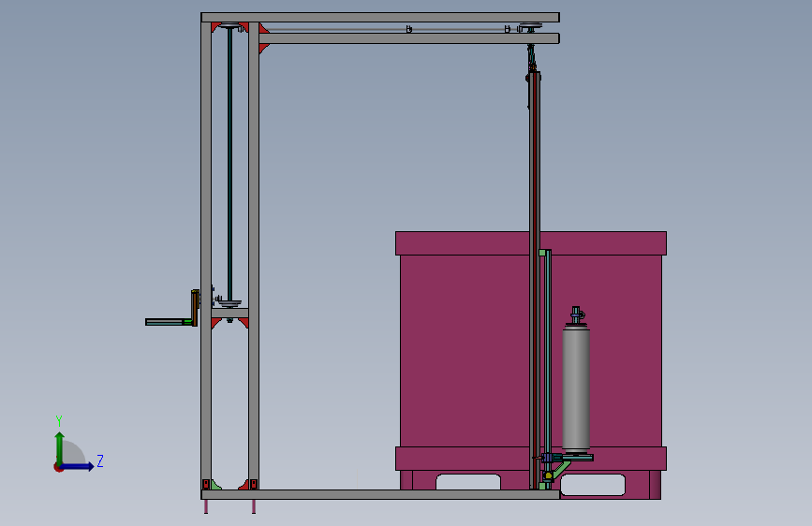
Task: Select the right pallet fork opening
Action: 593,485
